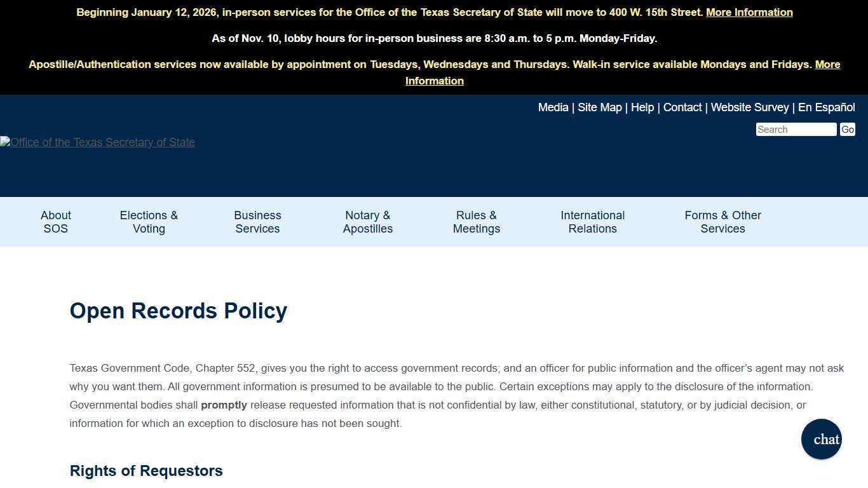Open the Site Map
Image resolution: width=868 pixels, height=488 pixels.
point(599,107)
